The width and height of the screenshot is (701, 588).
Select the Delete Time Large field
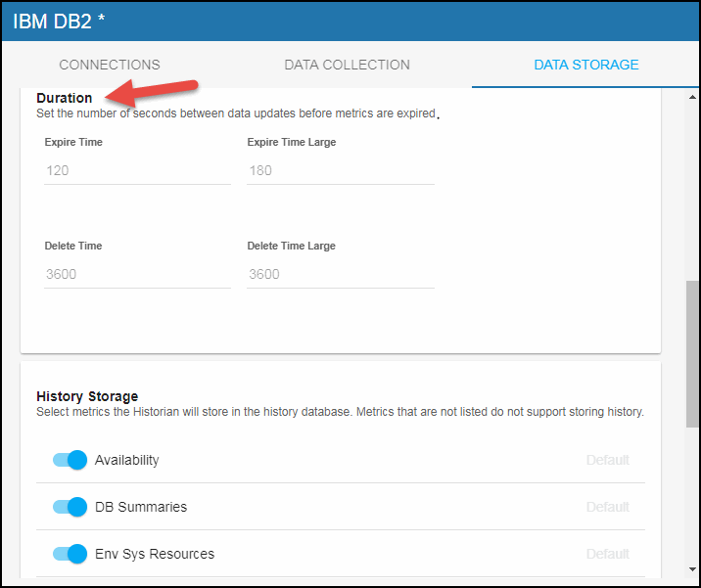pyautogui.click(x=340, y=274)
